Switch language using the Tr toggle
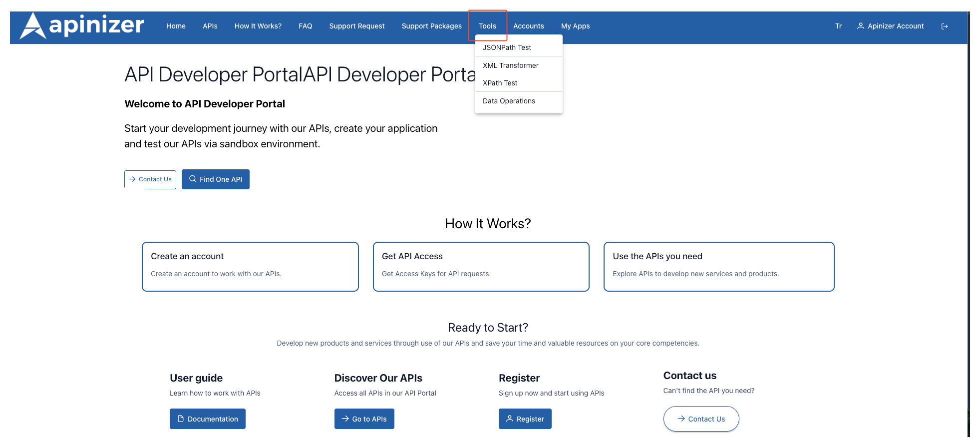This screenshot has height=447, width=980. [x=838, y=26]
